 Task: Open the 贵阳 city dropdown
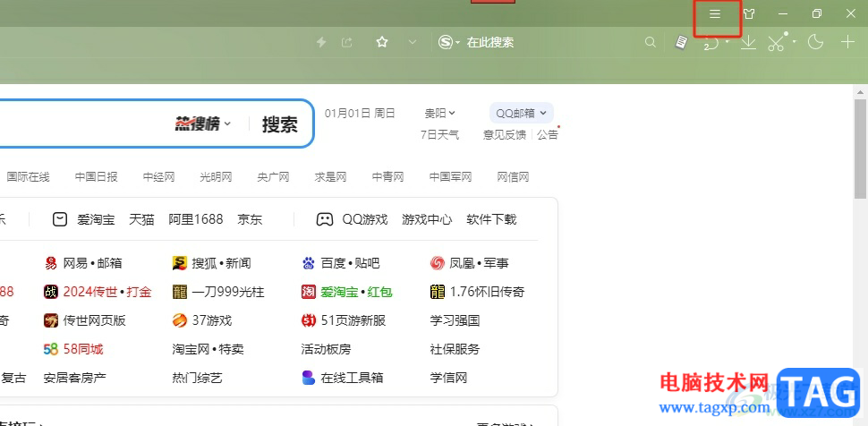(x=440, y=113)
